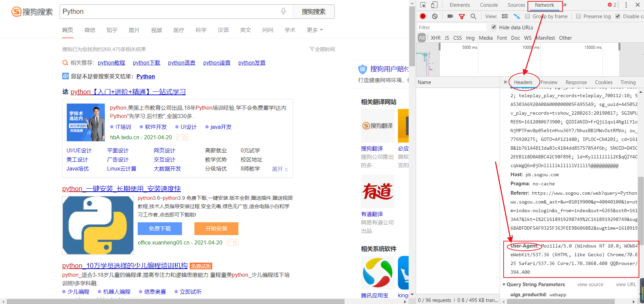
Task: Switch to the Cookies tab
Action: coord(604,82)
